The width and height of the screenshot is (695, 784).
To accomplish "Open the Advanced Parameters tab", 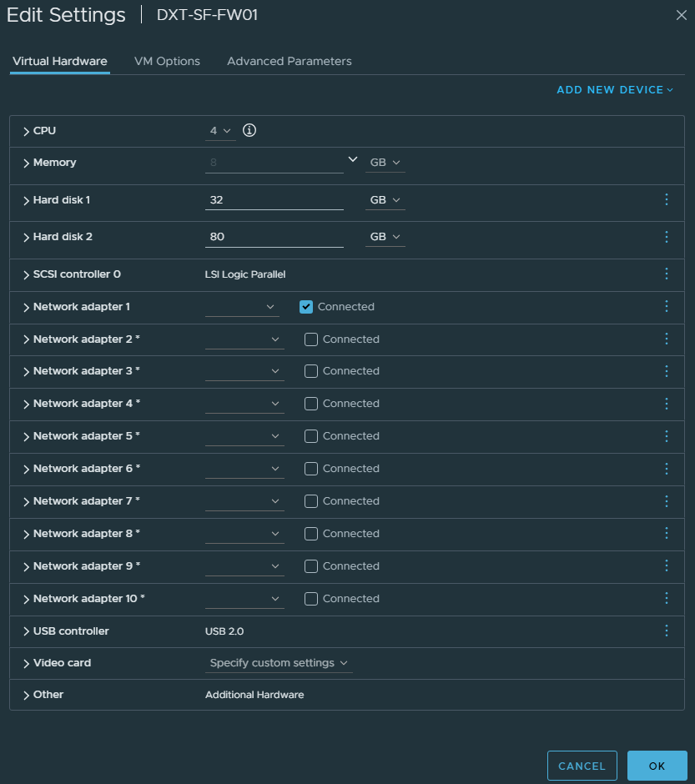I will [x=289, y=61].
